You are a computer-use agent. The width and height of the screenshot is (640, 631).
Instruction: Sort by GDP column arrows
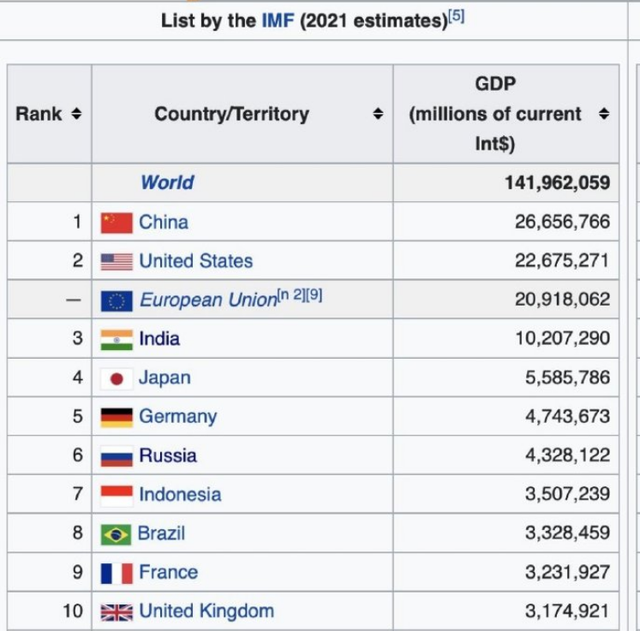pyautogui.click(x=603, y=114)
